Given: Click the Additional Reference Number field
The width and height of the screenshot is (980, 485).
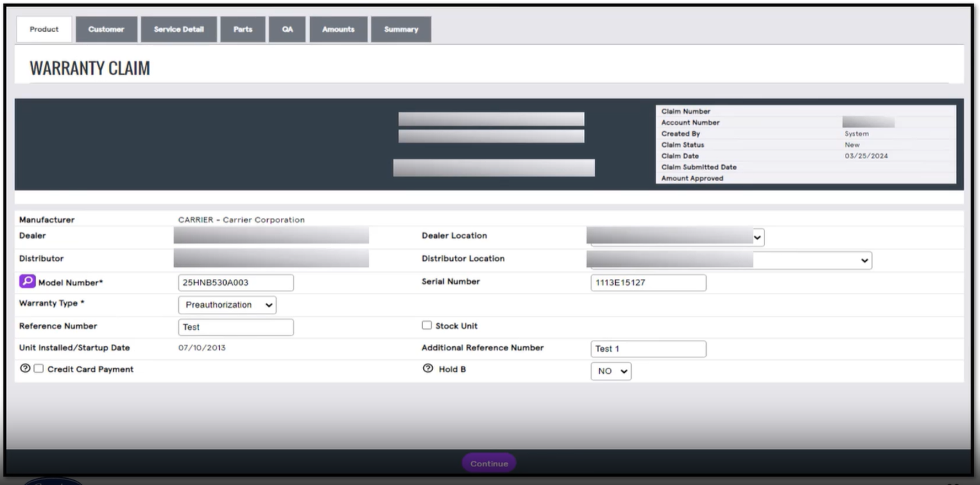Looking at the screenshot, I should click(648, 348).
